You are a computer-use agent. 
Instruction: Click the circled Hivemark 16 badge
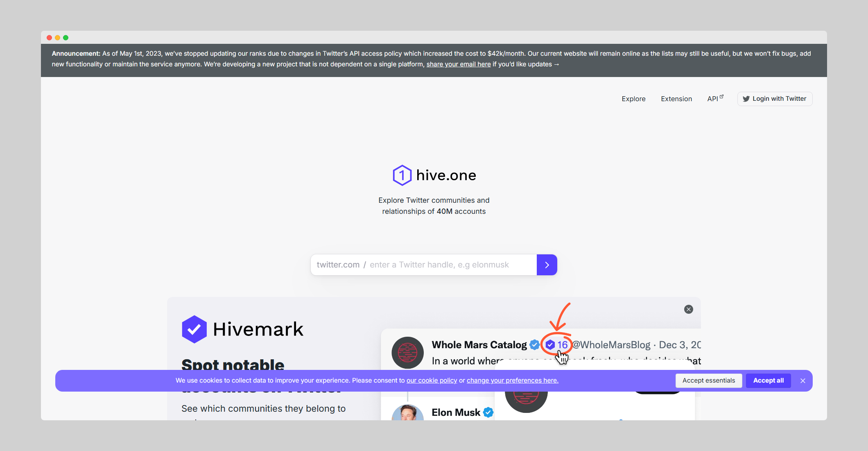557,345
